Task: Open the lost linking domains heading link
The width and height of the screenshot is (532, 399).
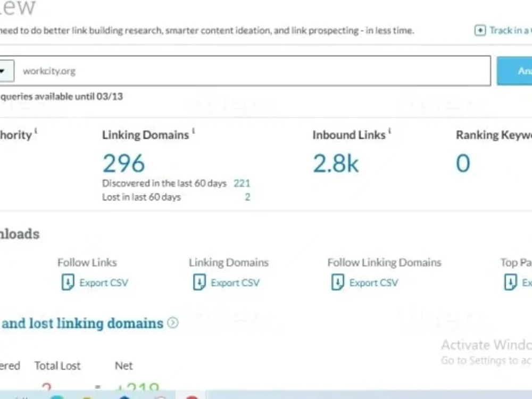Action: tap(82, 323)
